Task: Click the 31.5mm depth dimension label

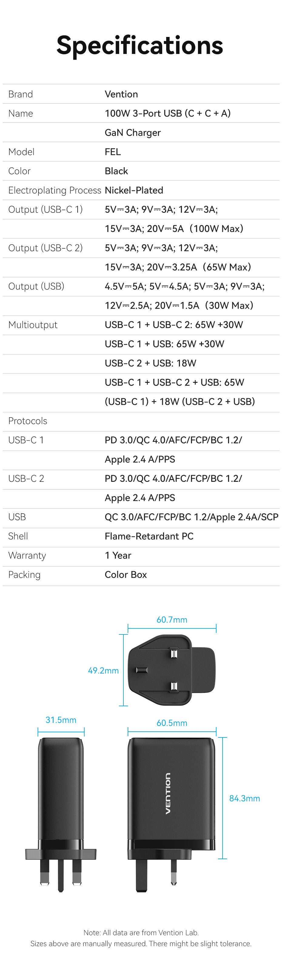Action: pos(61,720)
